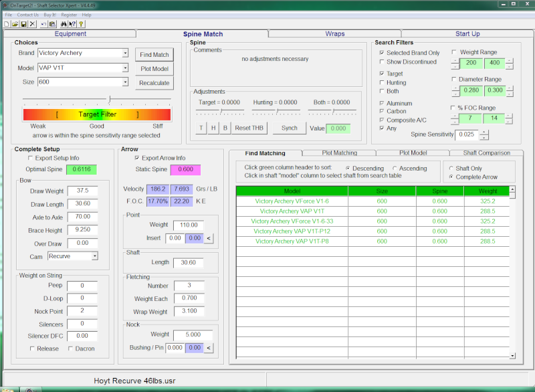Click the OnTarget2 app icon in title bar
This screenshot has height=392, width=535.
pos(5,5)
